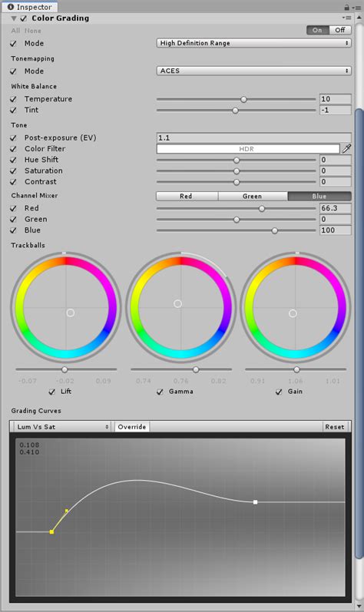Click the channel mixer Red slider handle

[x=262, y=209]
